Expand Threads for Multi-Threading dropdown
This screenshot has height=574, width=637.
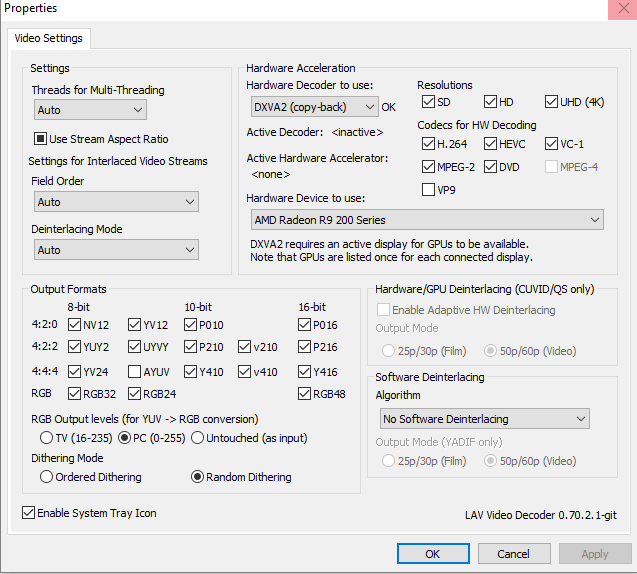coord(90,110)
